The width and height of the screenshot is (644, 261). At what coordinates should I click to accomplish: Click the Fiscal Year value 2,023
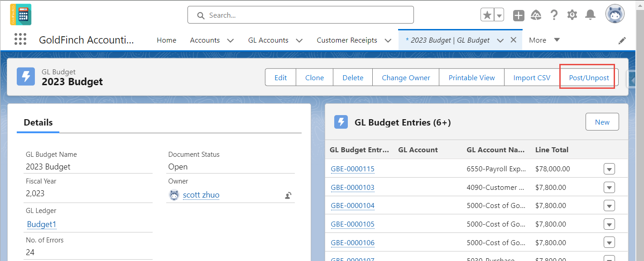35,193
